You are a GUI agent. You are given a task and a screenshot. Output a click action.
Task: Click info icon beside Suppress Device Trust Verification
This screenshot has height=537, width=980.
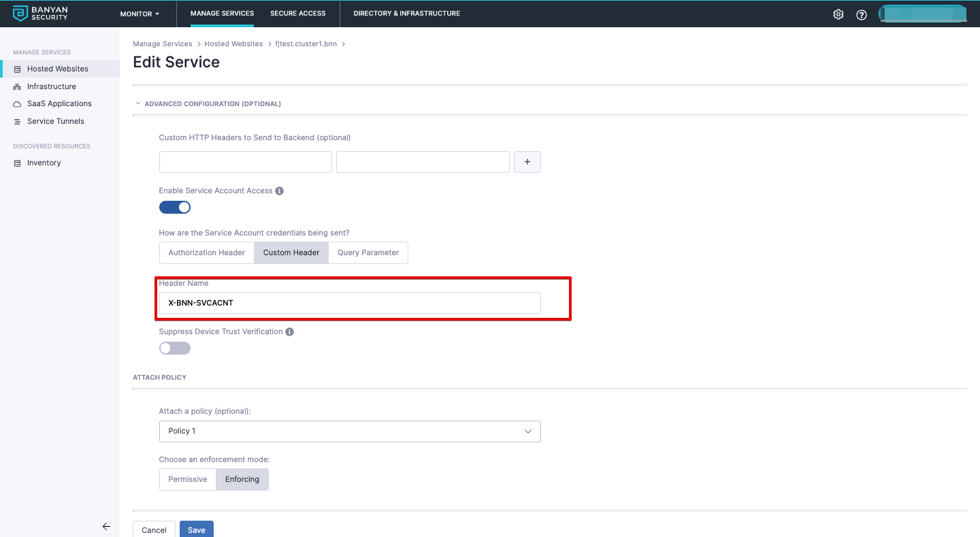(289, 332)
